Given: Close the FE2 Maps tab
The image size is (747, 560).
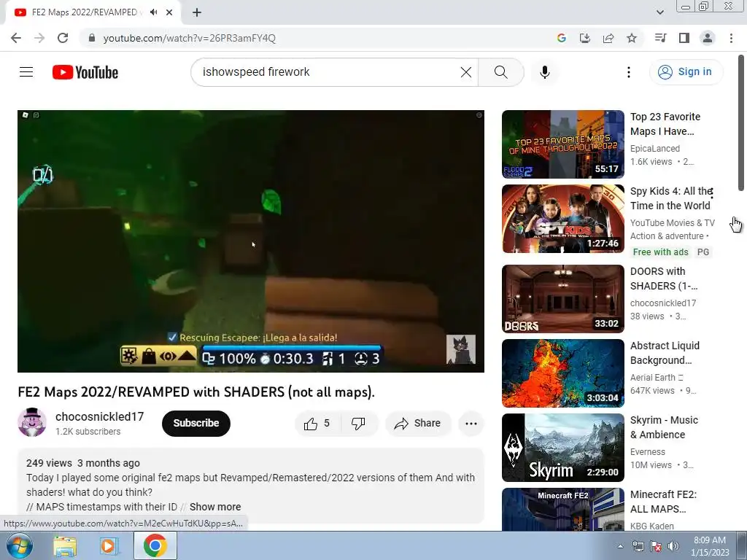Looking at the screenshot, I should click(x=169, y=12).
